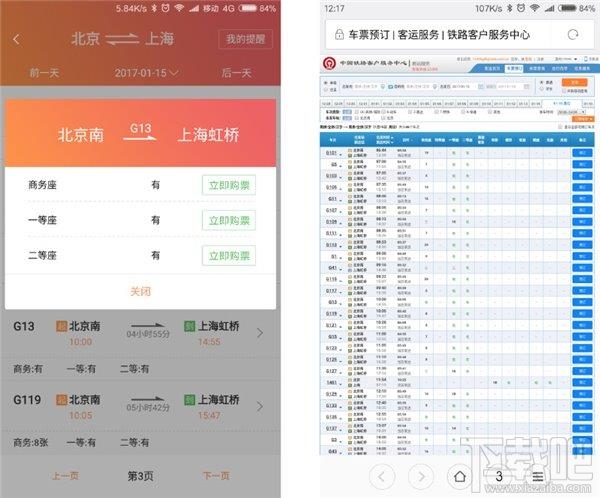Tap the lock icon in the browser address bar
This screenshot has height=498, width=600.
(339, 34)
